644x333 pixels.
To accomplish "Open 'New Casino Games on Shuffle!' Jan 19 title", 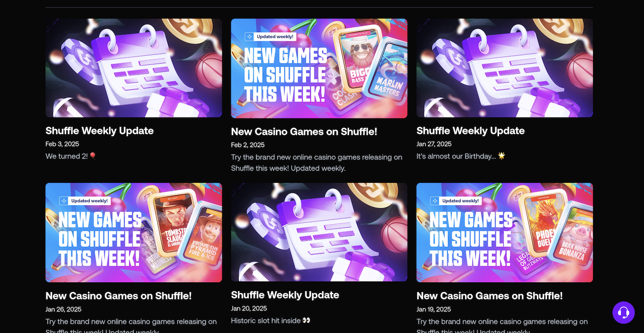I will 489,296.
